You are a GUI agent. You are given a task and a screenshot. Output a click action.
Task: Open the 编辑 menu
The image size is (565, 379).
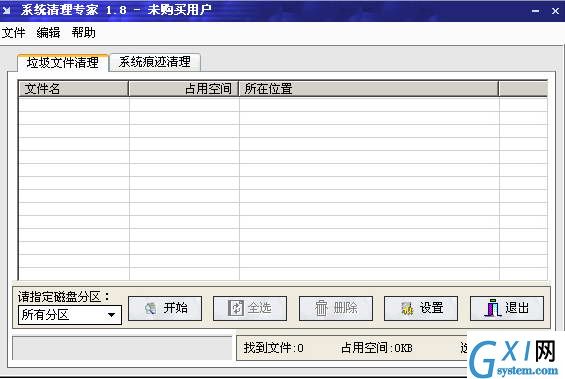point(48,33)
